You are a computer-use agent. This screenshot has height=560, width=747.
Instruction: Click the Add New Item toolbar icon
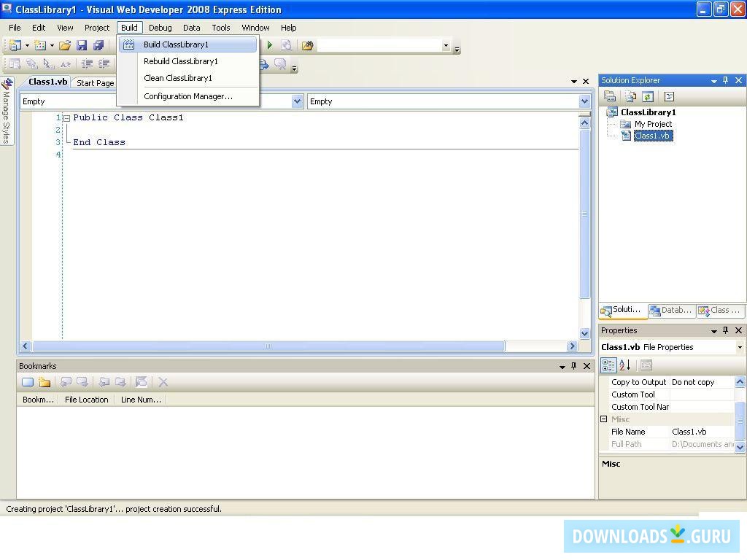[x=40, y=45]
